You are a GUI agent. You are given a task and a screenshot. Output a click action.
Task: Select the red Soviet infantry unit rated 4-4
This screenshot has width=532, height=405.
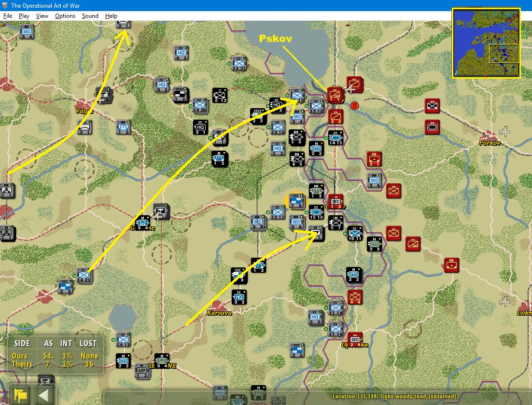(355, 297)
